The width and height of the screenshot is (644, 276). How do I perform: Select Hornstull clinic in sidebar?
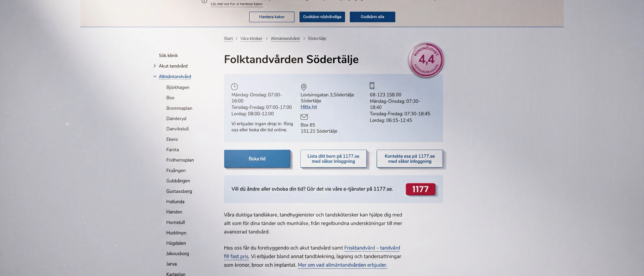coord(175,222)
